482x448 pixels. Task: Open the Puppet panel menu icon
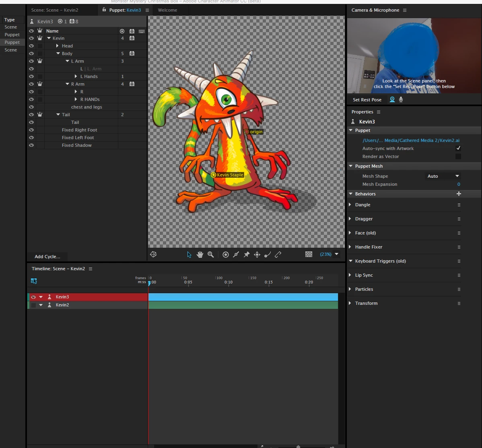coord(147,10)
